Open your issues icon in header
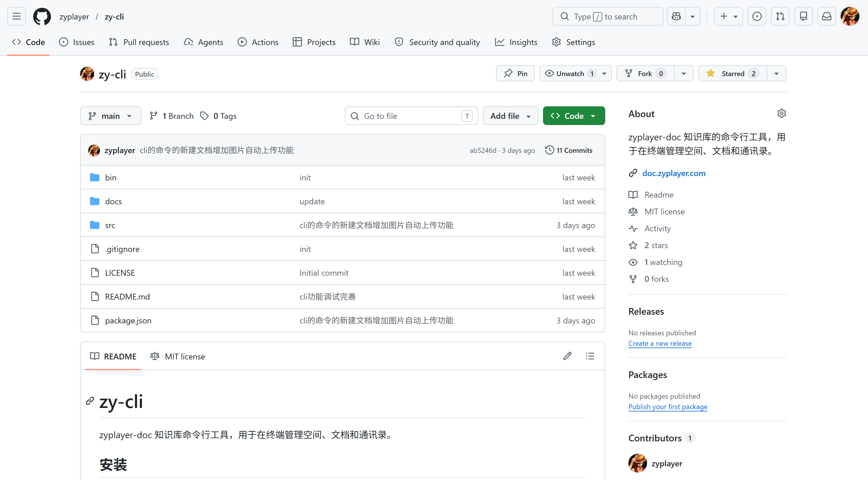Image resolution: width=868 pixels, height=480 pixels. coord(757,16)
